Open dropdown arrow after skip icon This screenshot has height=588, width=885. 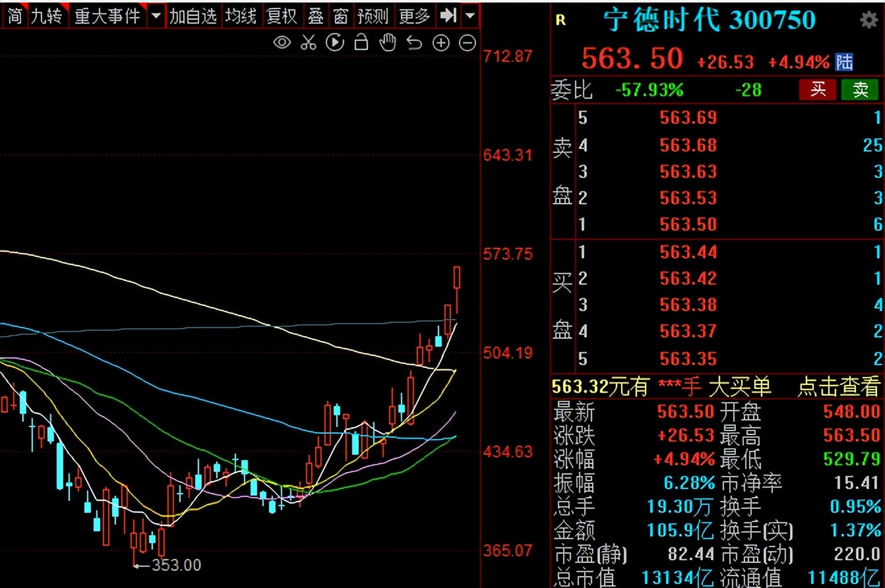click(470, 15)
